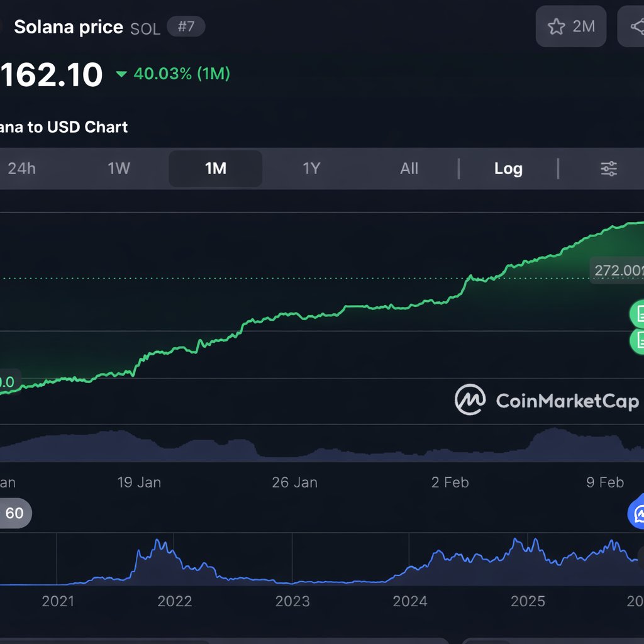The width and height of the screenshot is (644, 644).
Task: Select the 24h timeframe tab
Action: tap(22, 169)
